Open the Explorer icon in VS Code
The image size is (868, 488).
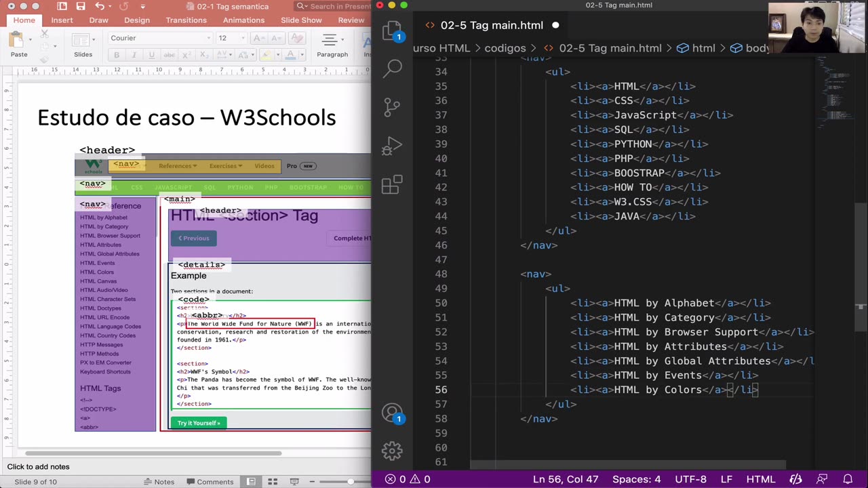point(392,31)
